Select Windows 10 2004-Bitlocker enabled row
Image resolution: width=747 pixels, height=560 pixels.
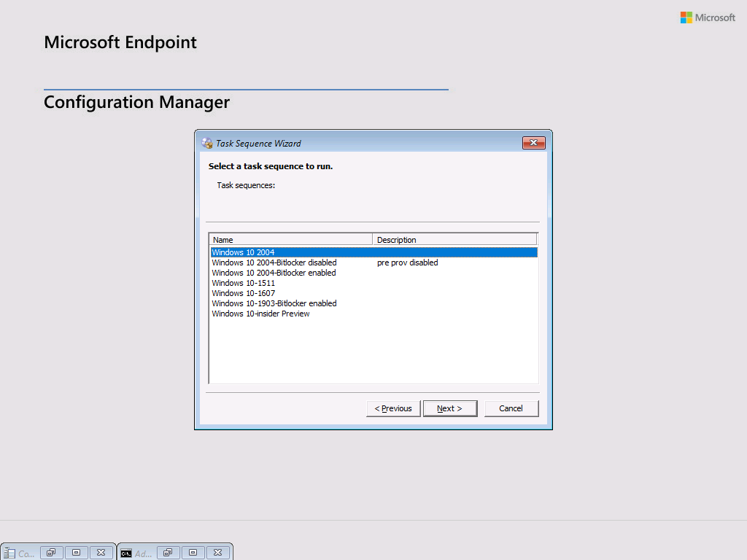click(x=374, y=273)
